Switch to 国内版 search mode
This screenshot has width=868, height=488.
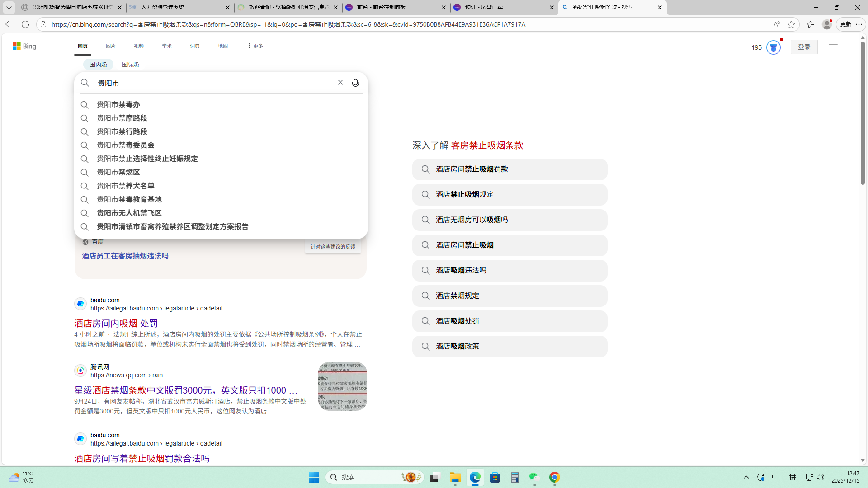tap(98, 65)
